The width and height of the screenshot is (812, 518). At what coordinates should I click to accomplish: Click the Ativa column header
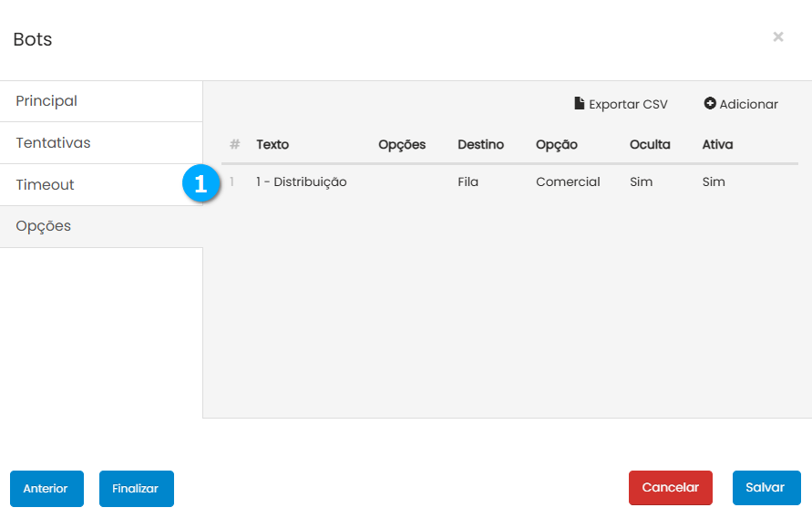[717, 145]
